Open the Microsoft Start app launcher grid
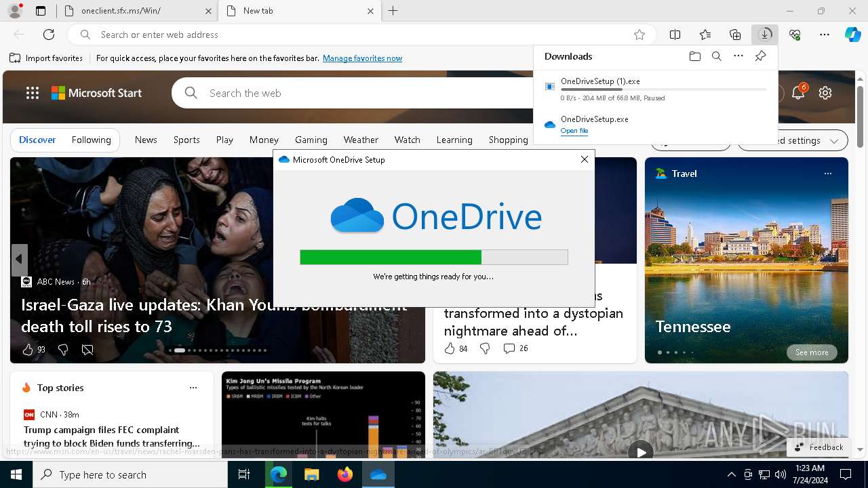This screenshot has height=488, width=868. (33, 93)
